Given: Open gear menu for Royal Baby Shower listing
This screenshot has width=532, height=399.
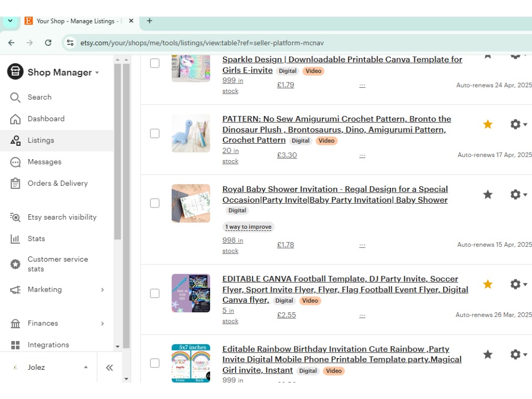Looking at the screenshot, I should pyautogui.click(x=518, y=195).
